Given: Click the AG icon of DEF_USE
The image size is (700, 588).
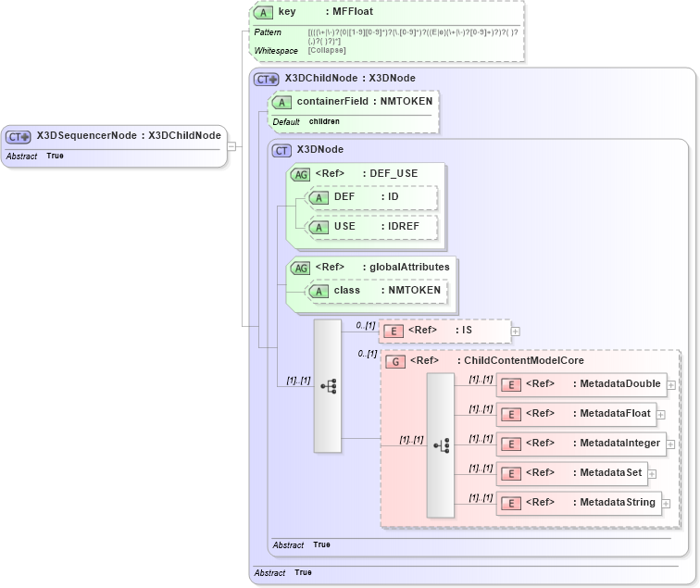Looking at the screenshot, I should pos(300,175).
